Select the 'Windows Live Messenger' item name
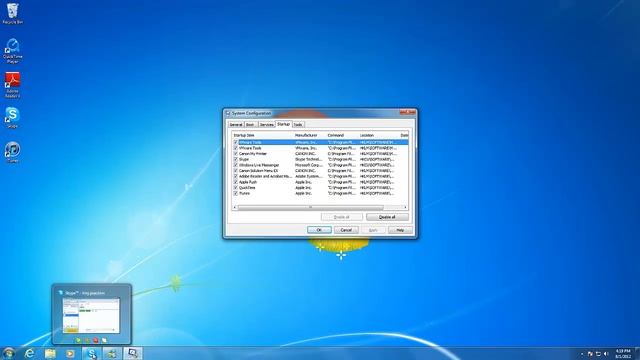 tap(259, 165)
